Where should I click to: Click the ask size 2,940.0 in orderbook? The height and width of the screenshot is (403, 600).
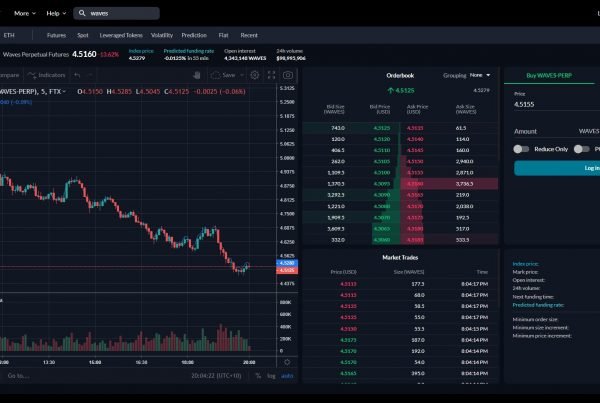465,162
